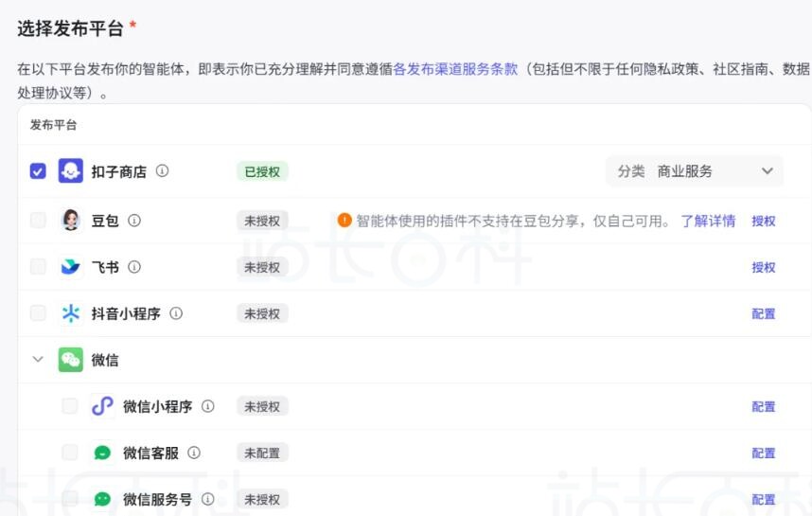
Task: Click 授权 for the 豆包 row
Action: tap(764, 221)
